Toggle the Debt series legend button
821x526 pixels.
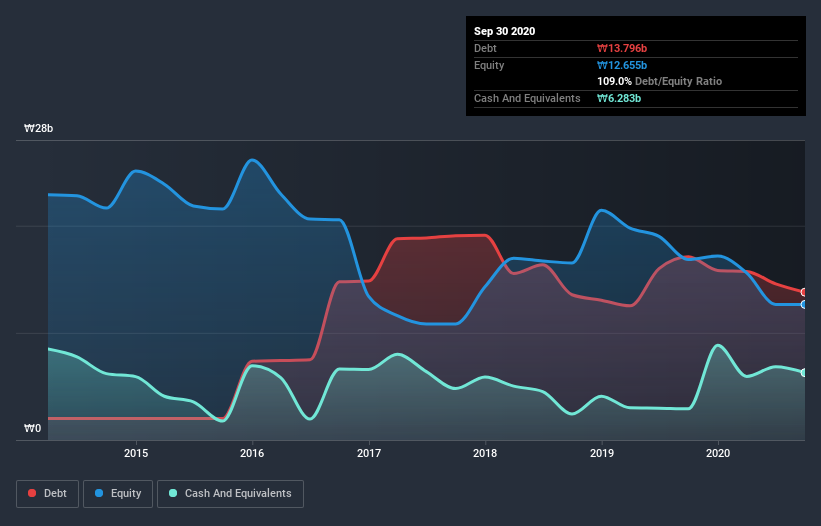[x=48, y=494]
